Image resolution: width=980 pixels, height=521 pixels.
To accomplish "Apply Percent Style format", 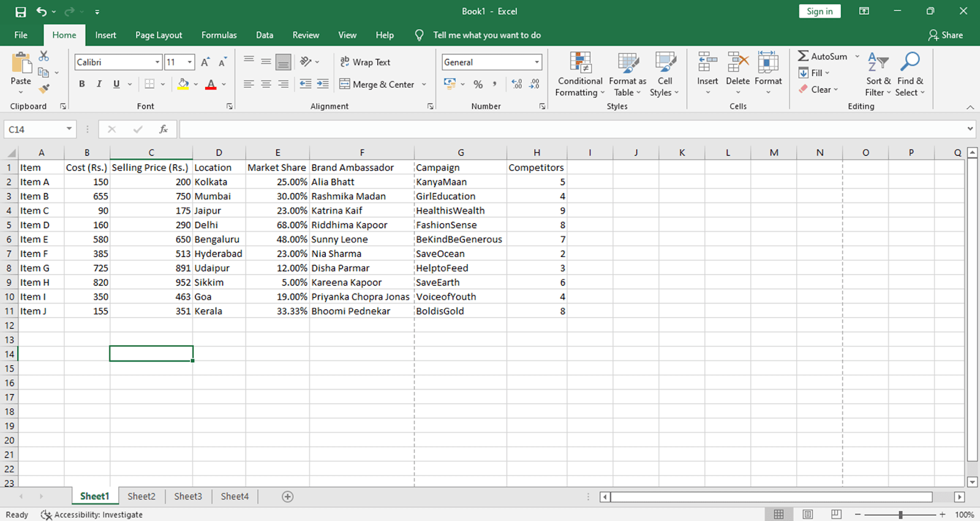I will [x=478, y=85].
